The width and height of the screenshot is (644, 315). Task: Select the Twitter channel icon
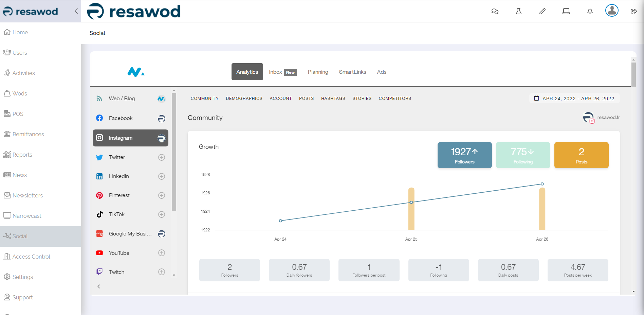[x=99, y=157]
